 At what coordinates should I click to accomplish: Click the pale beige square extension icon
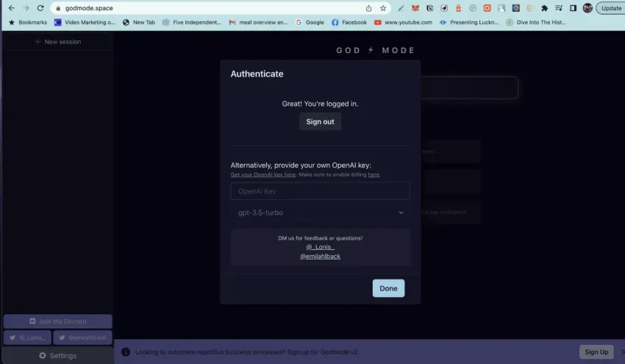tap(530, 8)
